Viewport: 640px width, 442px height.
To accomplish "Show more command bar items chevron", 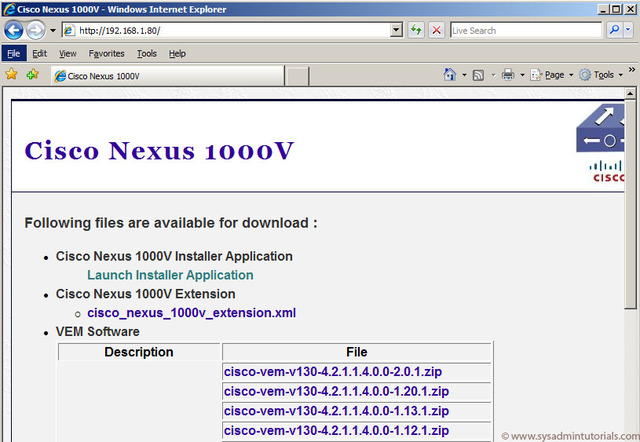I will click(x=632, y=70).
